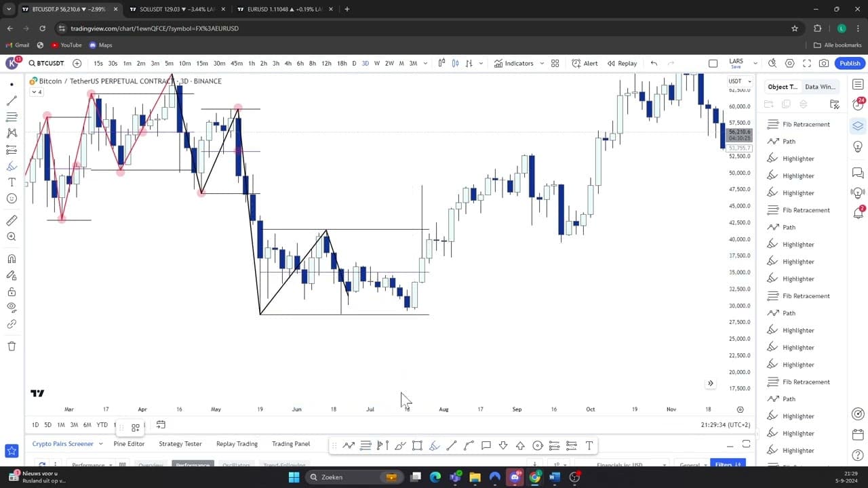Expand Crypto Pairs Screener dropdown
Viewport: 868px width, 488px height.
click(x=100, y=444)
